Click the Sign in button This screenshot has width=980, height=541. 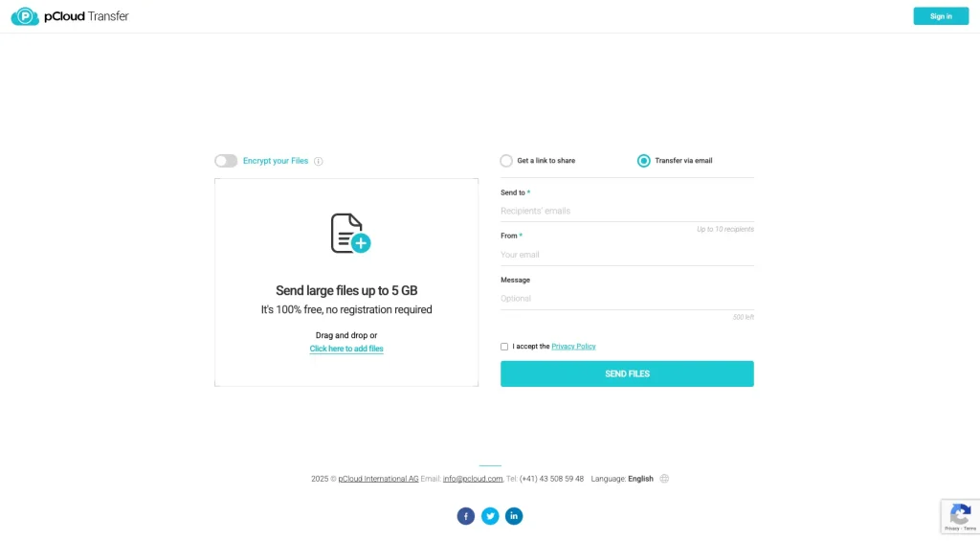point(941,16)
